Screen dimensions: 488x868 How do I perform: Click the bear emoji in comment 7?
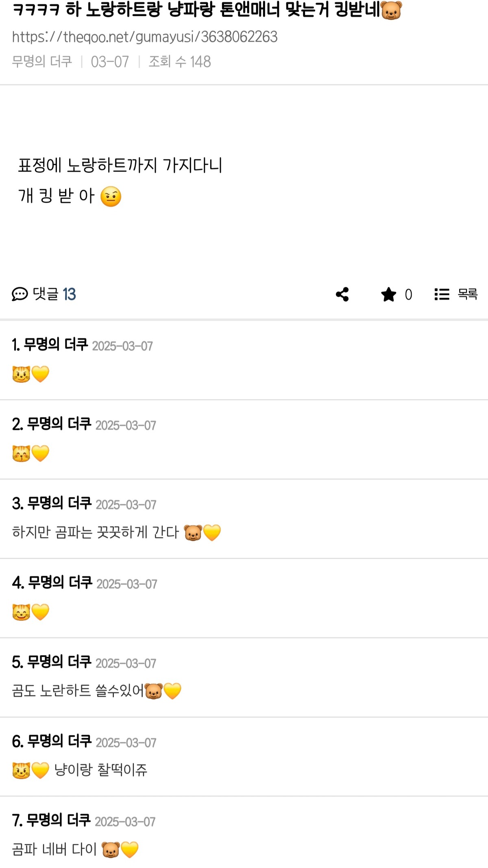pos(111,850)
